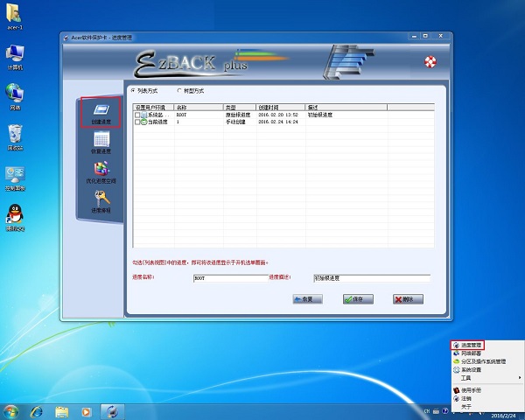The height and width of the screenshot is (420, 525).
Task: Check the box beside 当前进度 row
Action: (x=137, y=122)
